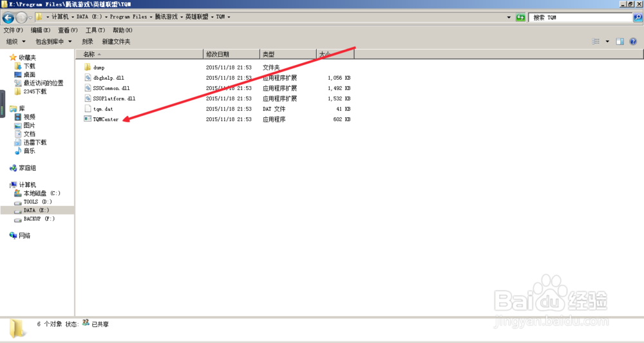Select the dbghelp.dll file icon
Screen dimensions: 644x343
pos(88,77)
